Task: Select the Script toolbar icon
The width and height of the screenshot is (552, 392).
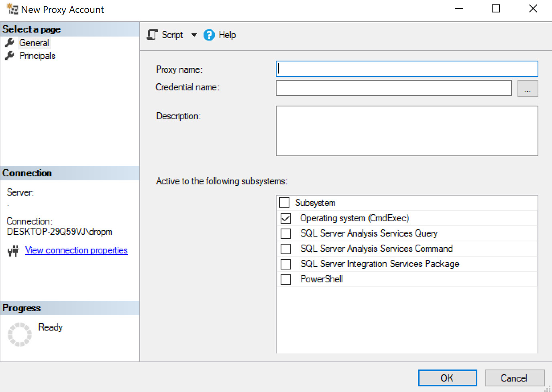Action: coord(152,35)
